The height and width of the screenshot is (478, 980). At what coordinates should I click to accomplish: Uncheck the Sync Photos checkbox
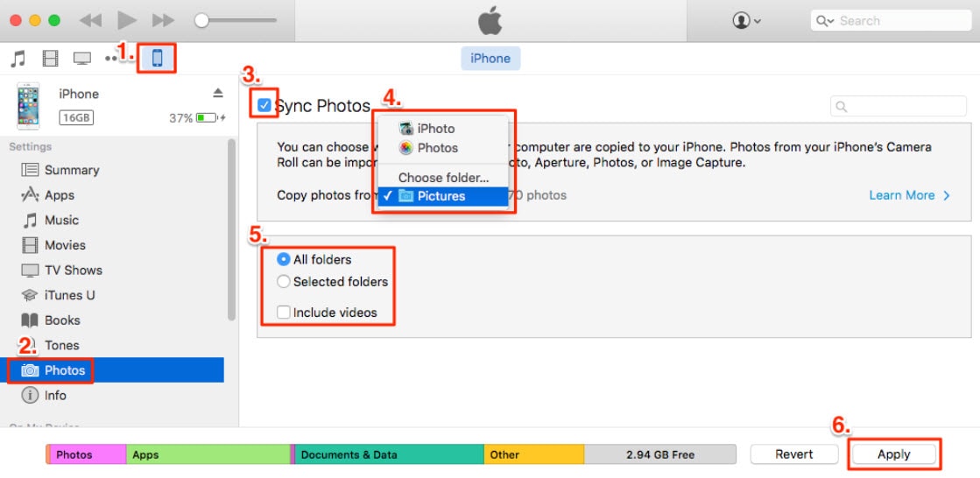[x=264, y=106]
